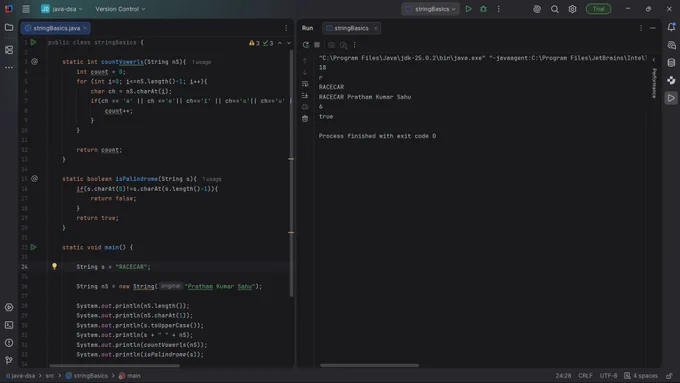This screenshot has height=383, width=680.
Task: Go to next highlighted problem arrow
Action: (x=289, y=43)
